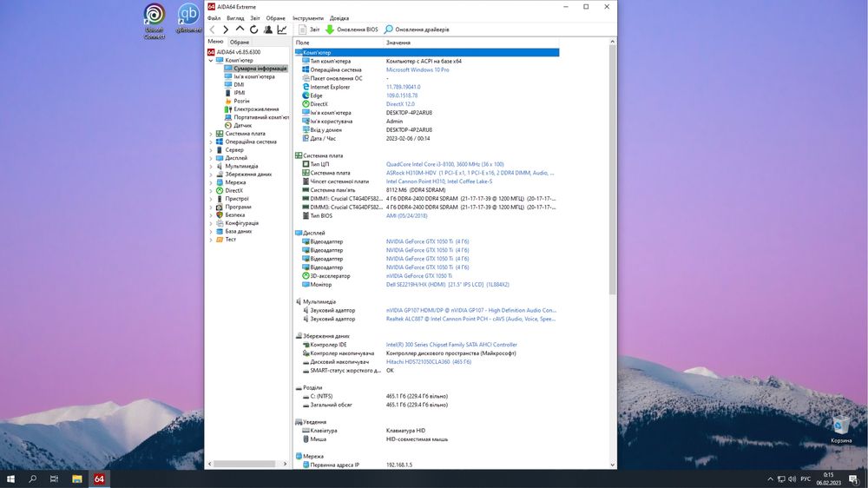Viewport: 868px width, 488px height.
Task: Collapse the Комп'ютер tree node
Action: [x=210, y=61]
